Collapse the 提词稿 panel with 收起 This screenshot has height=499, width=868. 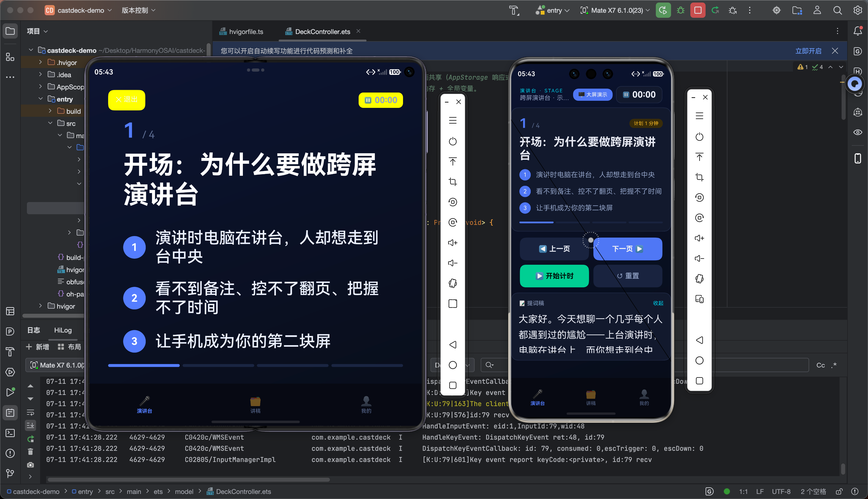point(658,303)
